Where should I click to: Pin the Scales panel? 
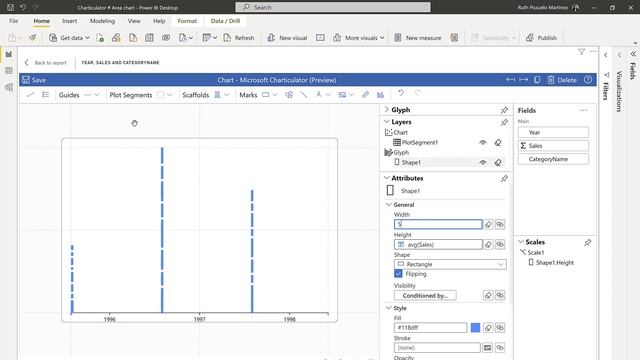click(x=587, y=242)
